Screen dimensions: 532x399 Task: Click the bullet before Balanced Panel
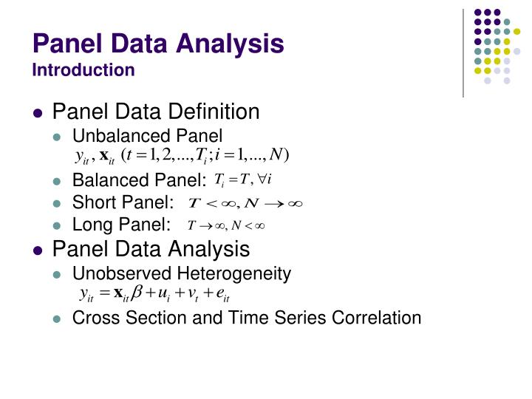coord(60,180)
